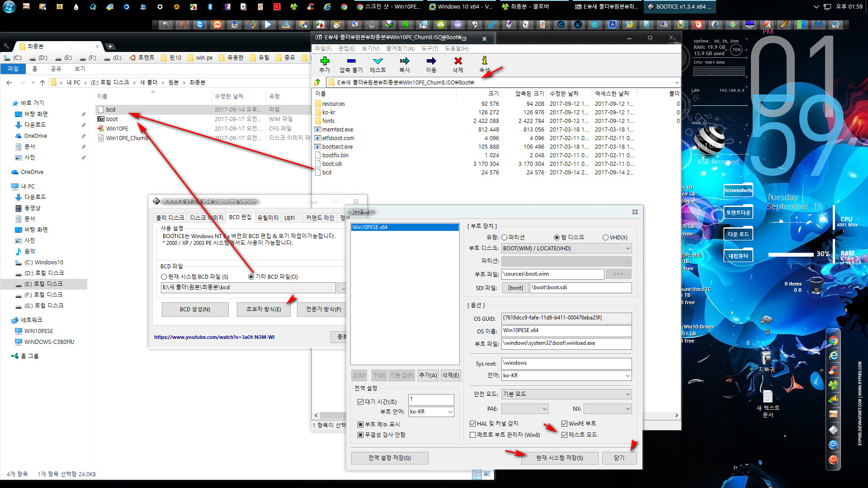Image resolution: width=868 pixels, height=488 pixels.
Task: Click the BCD 생성(N) button
Action: tap(195, 310)
